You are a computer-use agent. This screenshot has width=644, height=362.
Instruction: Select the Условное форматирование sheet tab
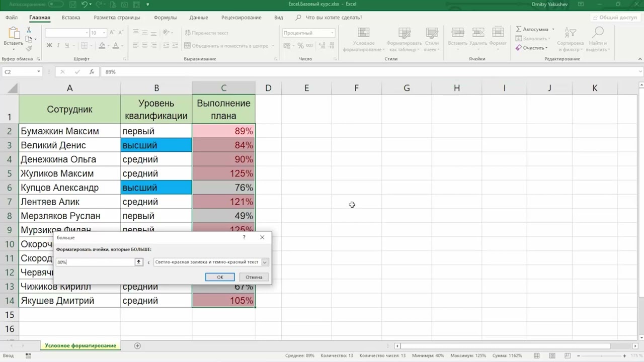pos(80,345)
